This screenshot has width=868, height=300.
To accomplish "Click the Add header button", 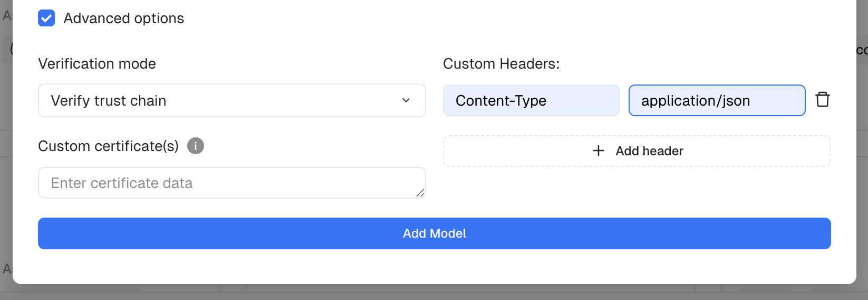I will click(637, 151).
